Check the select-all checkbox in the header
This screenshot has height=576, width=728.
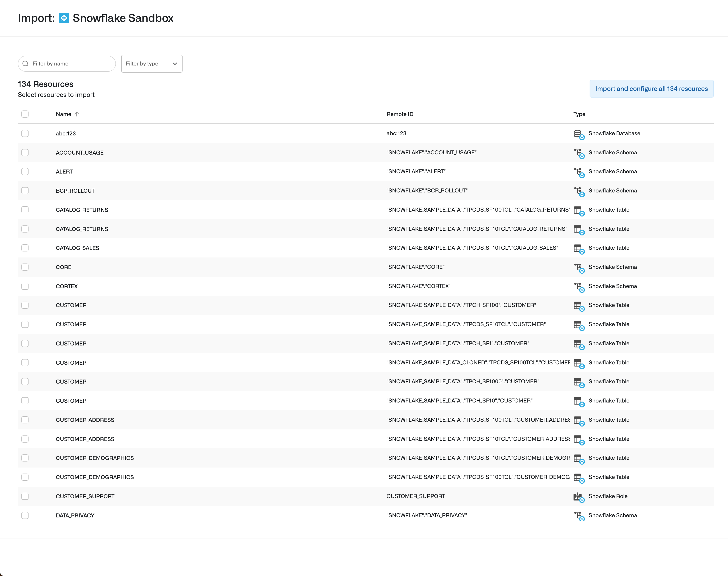pos(25,114)
